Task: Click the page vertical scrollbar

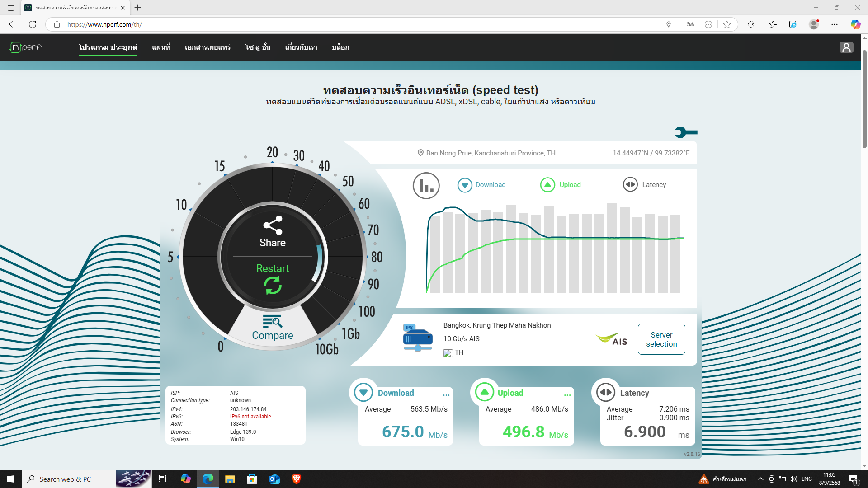Action: point(864,99)
